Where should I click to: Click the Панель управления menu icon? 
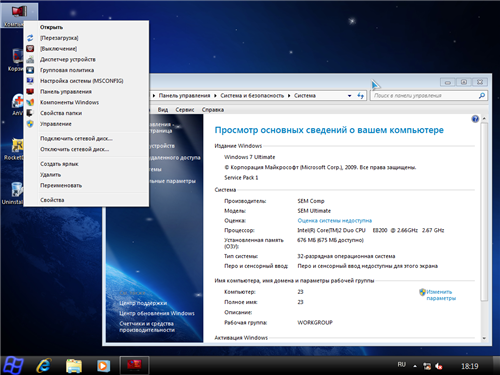pyautogui.click(x=30, y=91)
